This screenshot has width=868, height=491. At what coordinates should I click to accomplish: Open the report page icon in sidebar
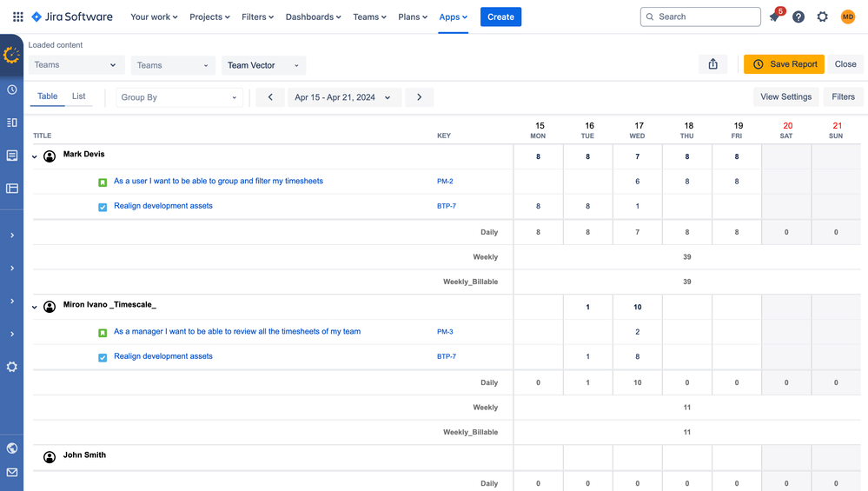tap(11, 156)
